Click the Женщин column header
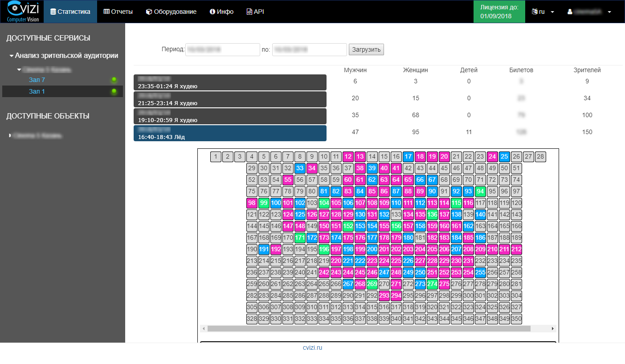 [x=416, y=70]
